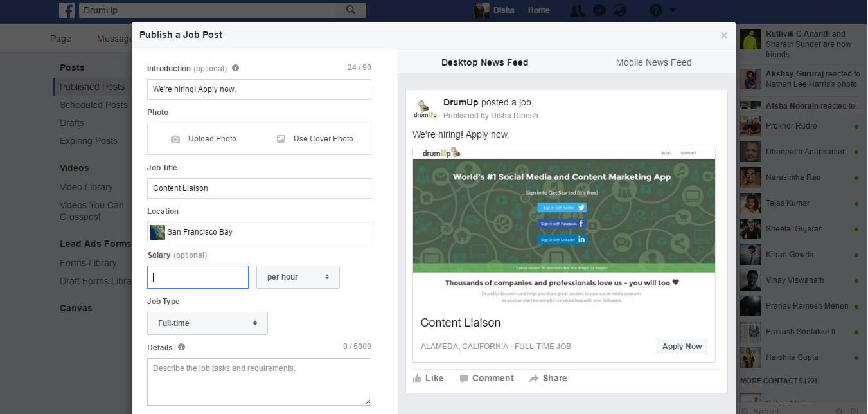Screen dimensions: 868x414
Task: Click 'MORE CONTACTS (22)' heading
Action: [x=780, y=381]
